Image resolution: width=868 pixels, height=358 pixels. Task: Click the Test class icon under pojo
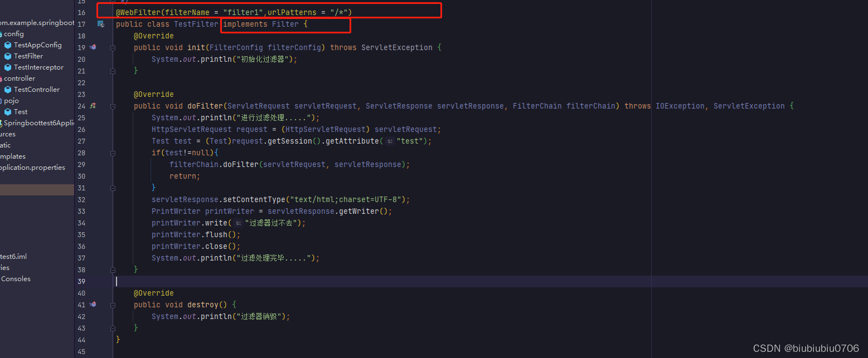tap(7, 111)
